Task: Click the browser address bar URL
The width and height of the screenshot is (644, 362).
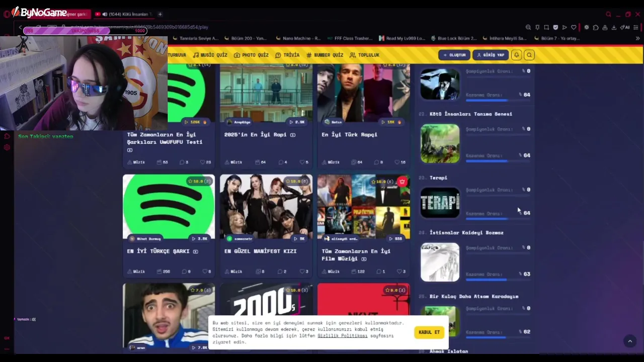Action: (x=139, y=27)
